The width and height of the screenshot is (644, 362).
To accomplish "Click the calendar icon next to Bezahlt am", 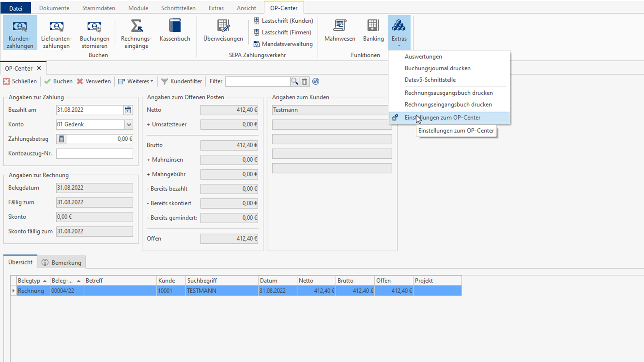I will 128,110.
